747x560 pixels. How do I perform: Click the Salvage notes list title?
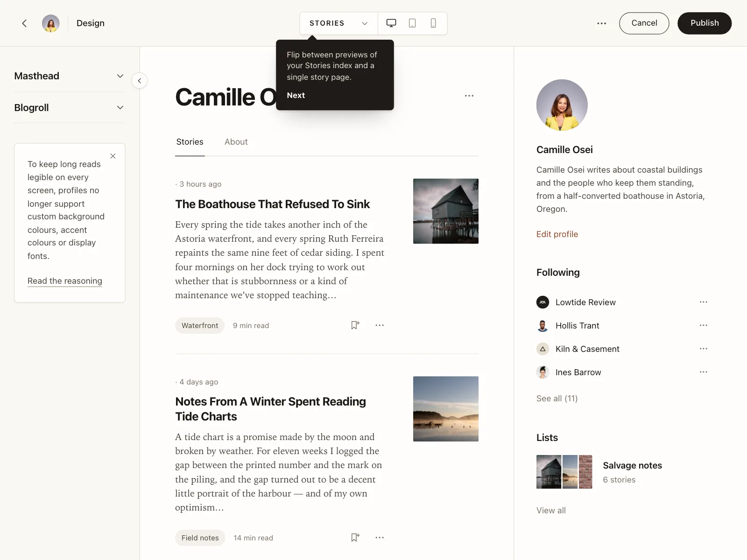pos(632,465)
